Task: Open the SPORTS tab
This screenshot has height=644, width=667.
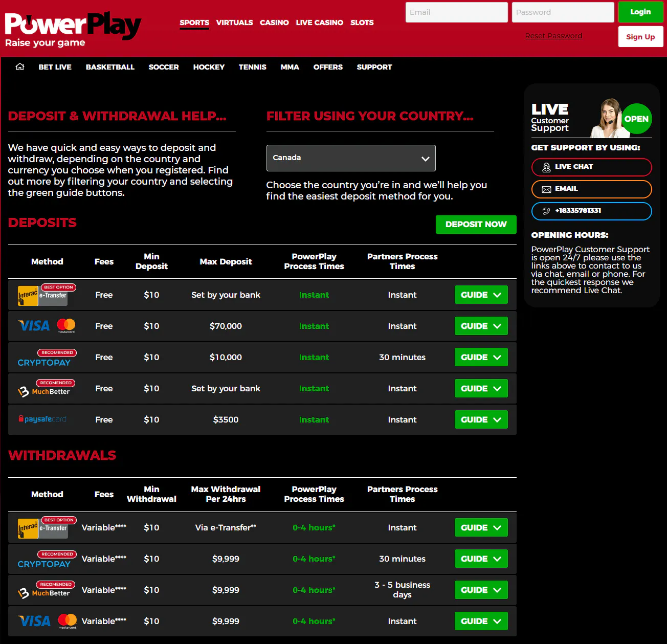Action: pyautogui.click(x=194, y=23)
